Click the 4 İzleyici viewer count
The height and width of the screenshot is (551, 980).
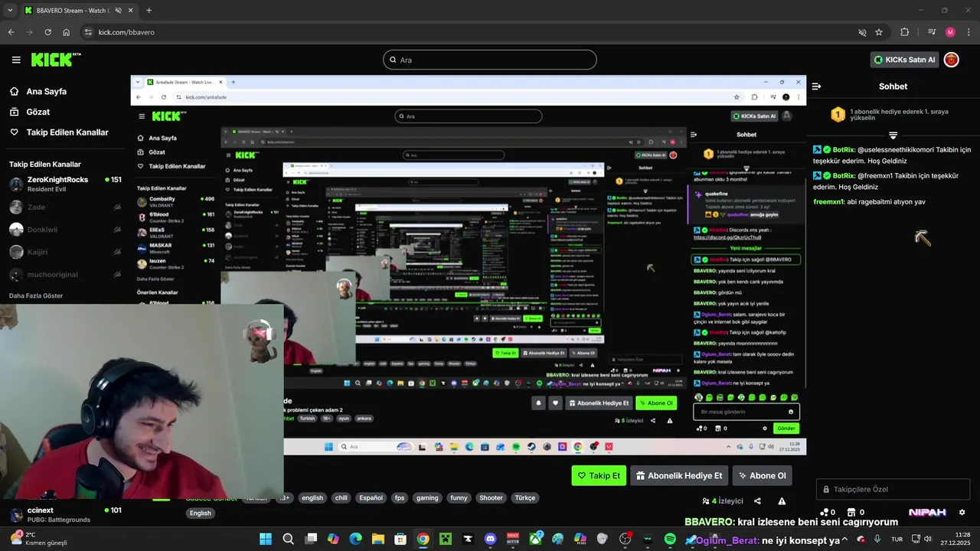point(723,501)
